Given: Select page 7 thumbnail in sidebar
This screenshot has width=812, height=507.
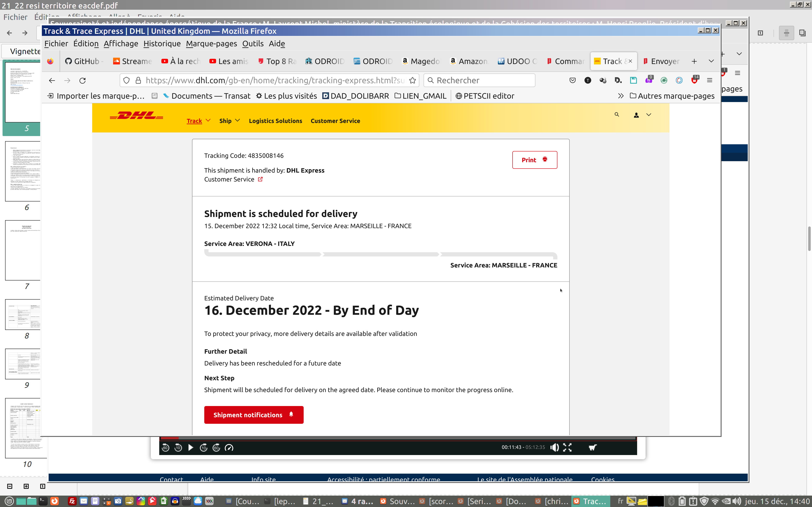Looking at the screenshot, I should (x=23, y=251).
